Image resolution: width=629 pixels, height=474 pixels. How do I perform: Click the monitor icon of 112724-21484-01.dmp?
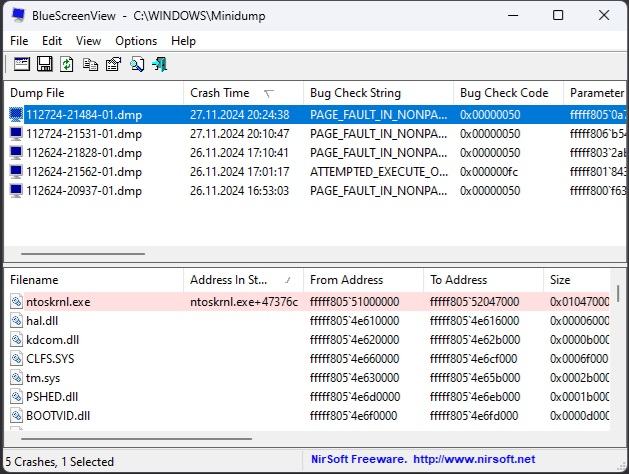pyautogui.click(x=16, y=115)
